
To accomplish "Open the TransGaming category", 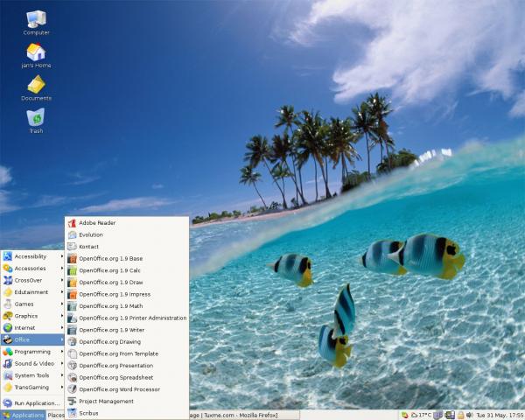I will 32,387.
